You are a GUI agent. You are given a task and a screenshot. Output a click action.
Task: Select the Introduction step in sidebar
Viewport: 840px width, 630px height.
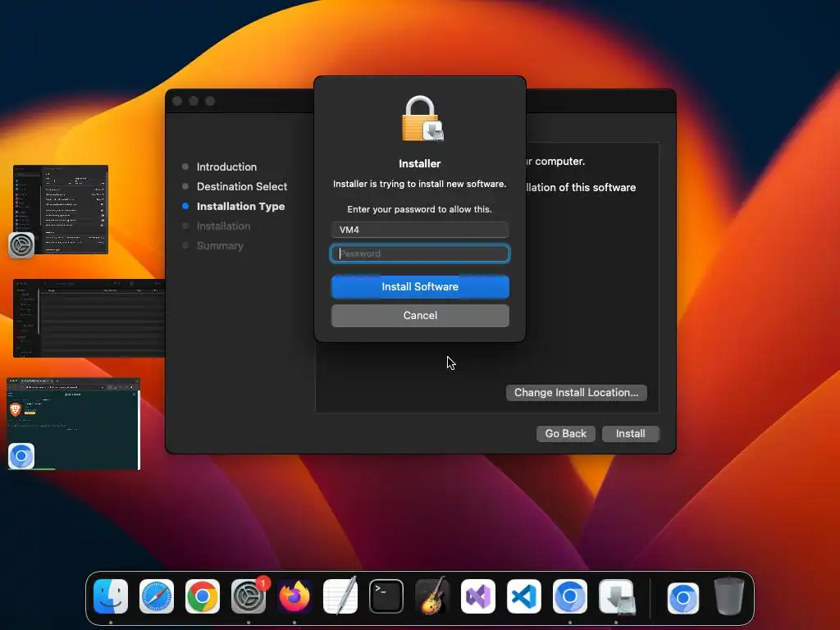coord(226,167)
